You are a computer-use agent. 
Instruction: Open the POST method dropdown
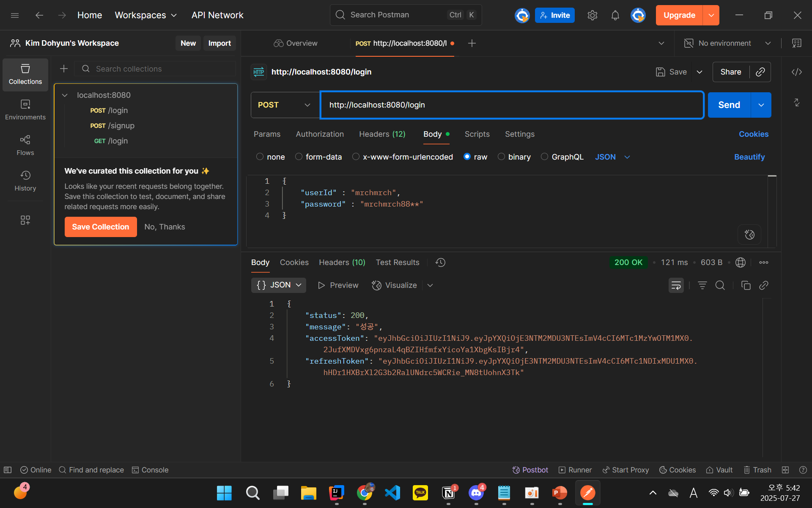(285, 105)
